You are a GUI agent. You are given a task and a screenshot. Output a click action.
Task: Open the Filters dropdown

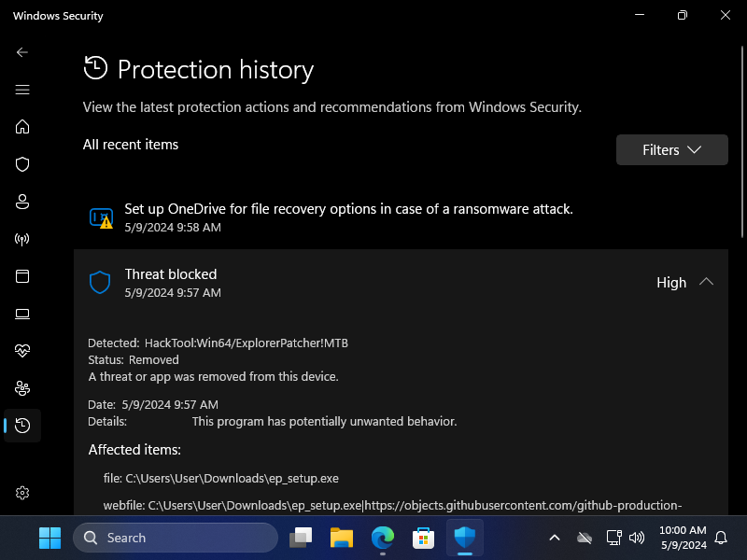tap(671, 150)
